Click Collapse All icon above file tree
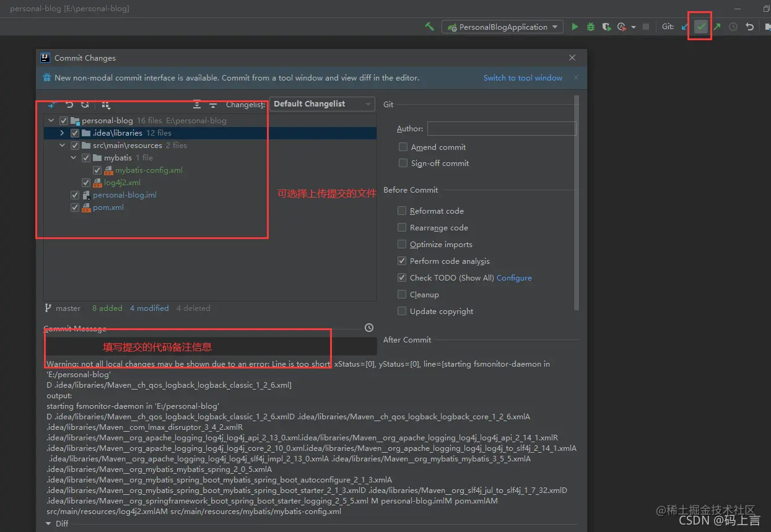 click(213, 105)
